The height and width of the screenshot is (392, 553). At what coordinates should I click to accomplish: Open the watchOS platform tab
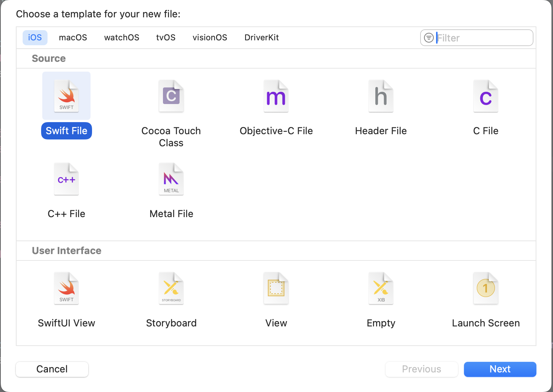pyautogui.click(x=121, y=38)
